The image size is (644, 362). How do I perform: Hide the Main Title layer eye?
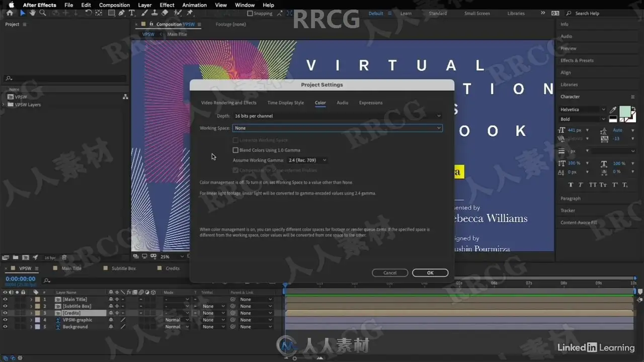(5, 299)
